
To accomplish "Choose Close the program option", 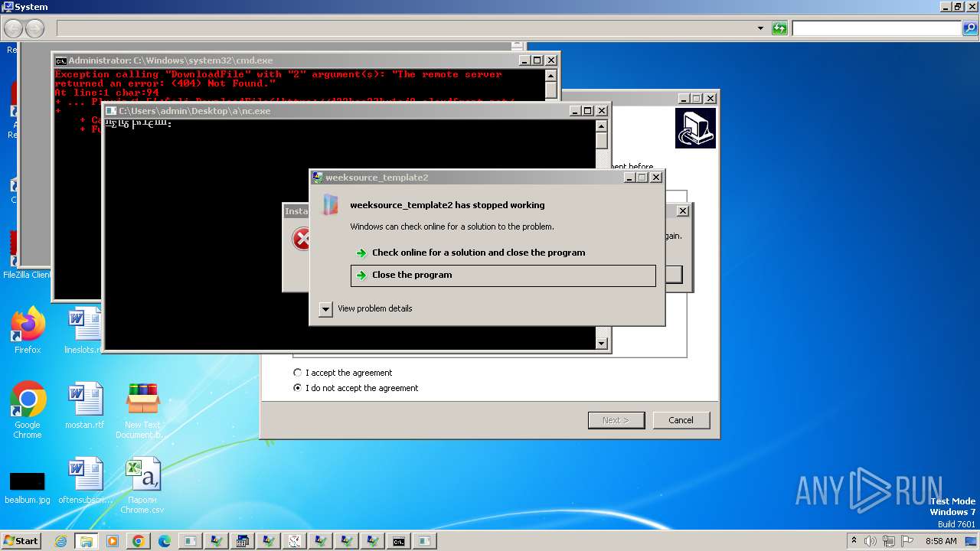I will [503, 275].
